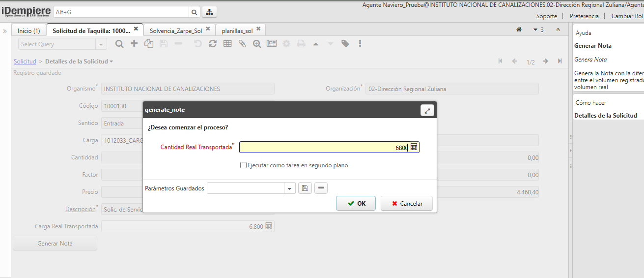Open the Parámetros Guardados dropdown
The width and height of the screenshot is (644, 278).
(x=289, y=188)
